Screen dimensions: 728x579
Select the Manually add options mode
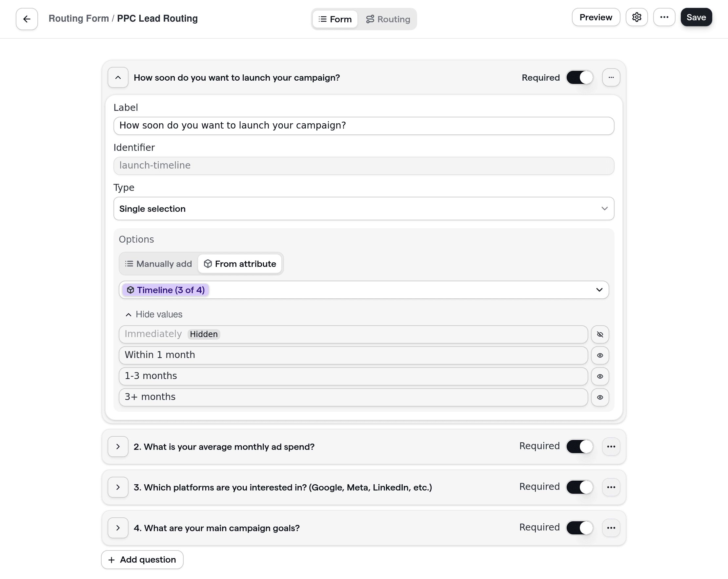coord(158,264)
